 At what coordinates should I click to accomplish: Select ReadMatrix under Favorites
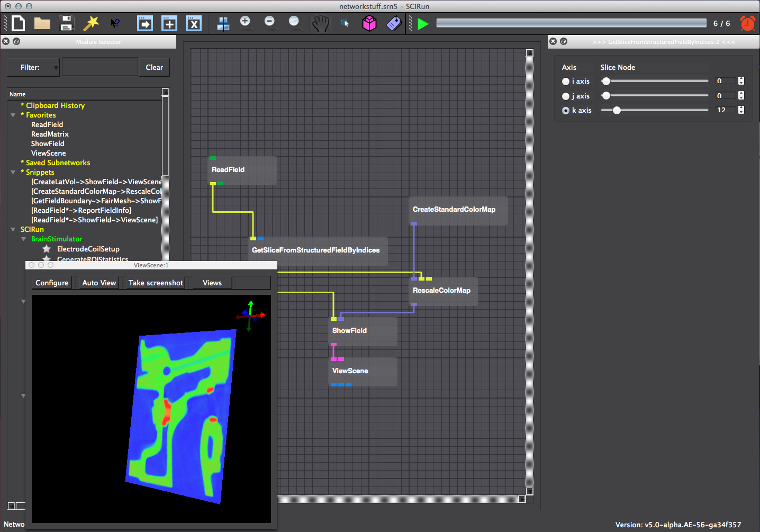pyautogui.click(x=50, y=134)
